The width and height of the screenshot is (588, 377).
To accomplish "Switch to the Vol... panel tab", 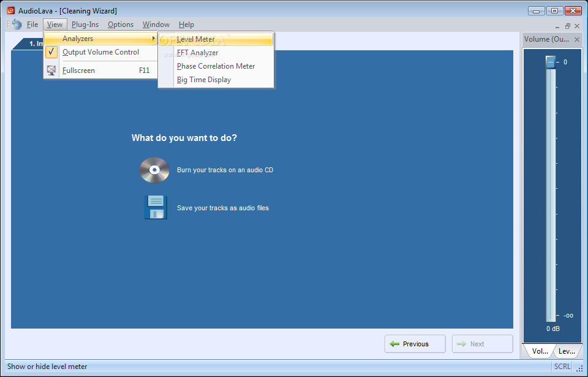I will (x=539, y=351).
